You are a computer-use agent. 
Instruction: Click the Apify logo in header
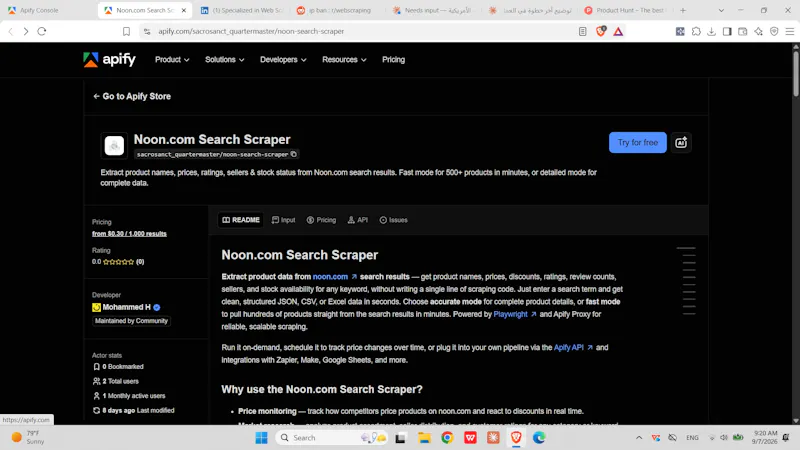(109, 60)
